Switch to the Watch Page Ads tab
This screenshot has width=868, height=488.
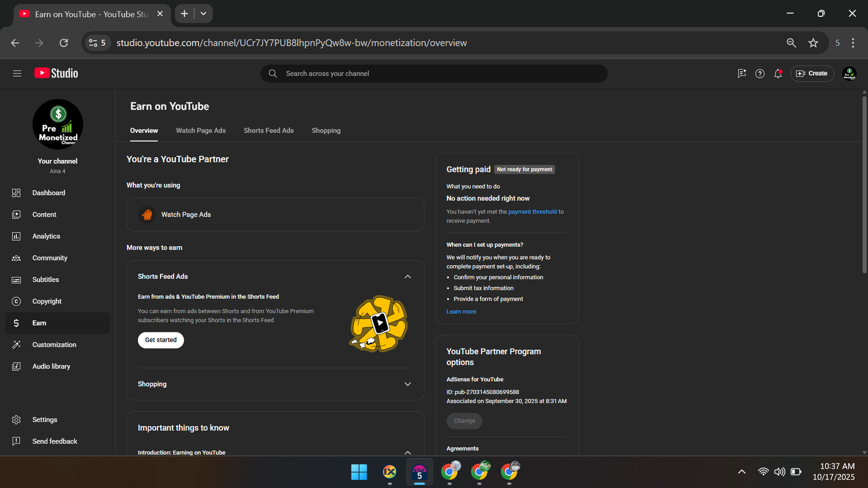[x=201, y=131]
